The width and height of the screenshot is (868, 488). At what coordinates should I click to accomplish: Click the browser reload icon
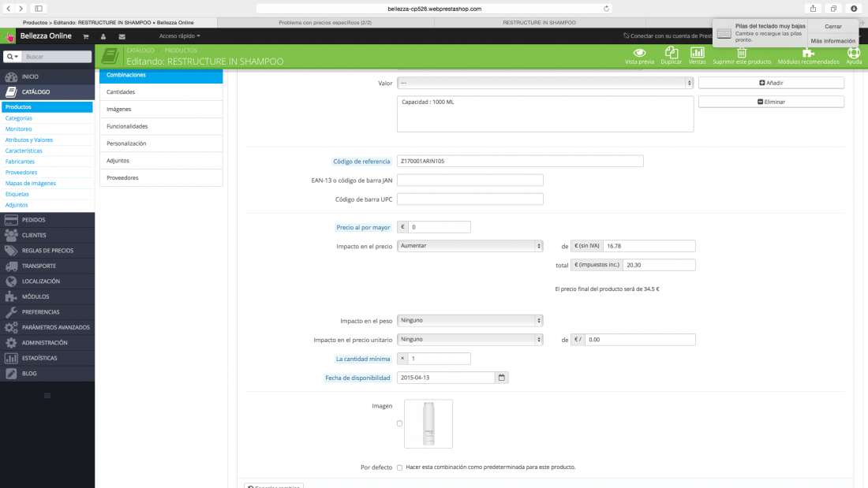[606, 9]
